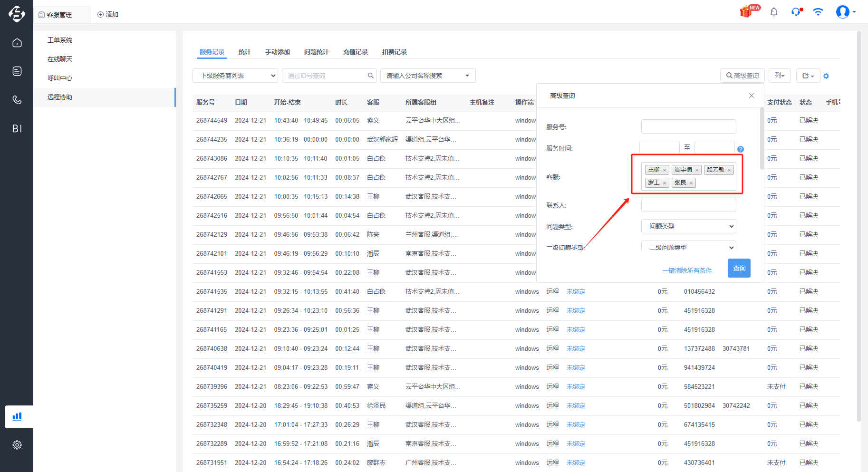The image size is (868, 472).
Task: Click the 高级查询 panel scrollbar
Action: (762, 138)
